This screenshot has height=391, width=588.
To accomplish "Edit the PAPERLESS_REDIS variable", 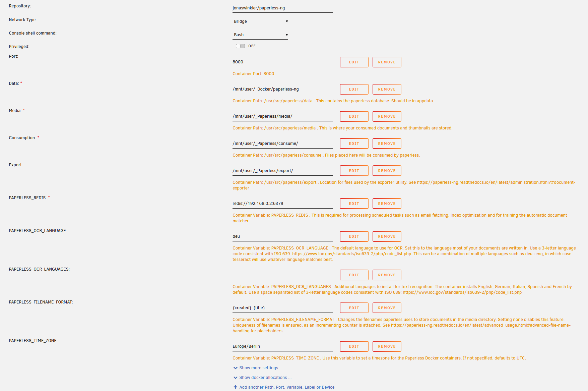I will click(354, 204).
